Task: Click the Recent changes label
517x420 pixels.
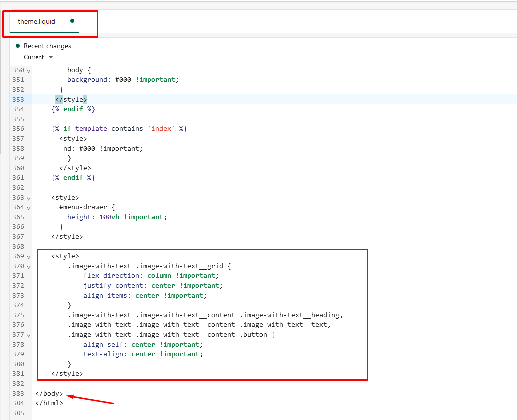Action: point(47,46)
